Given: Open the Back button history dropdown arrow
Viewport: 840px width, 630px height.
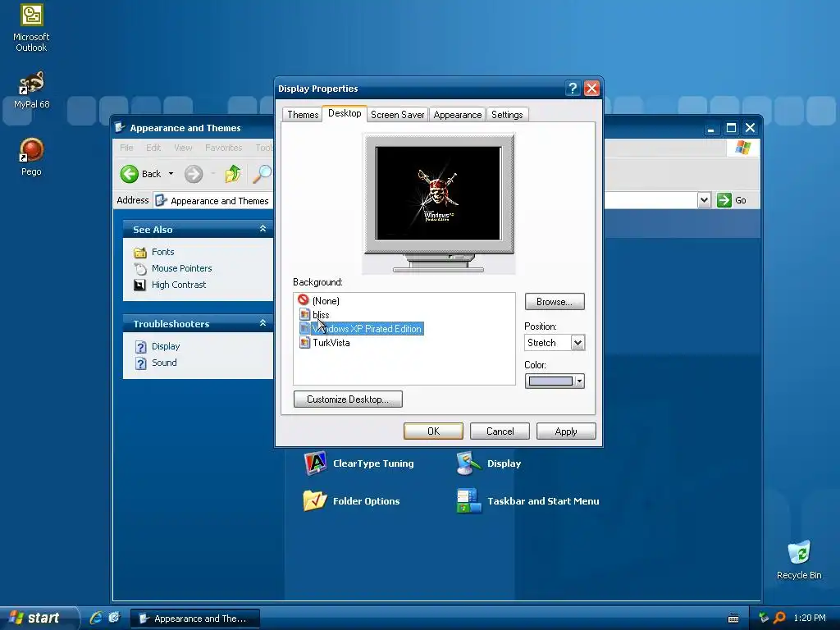Looking at the screenshot, I should (171, 174).
